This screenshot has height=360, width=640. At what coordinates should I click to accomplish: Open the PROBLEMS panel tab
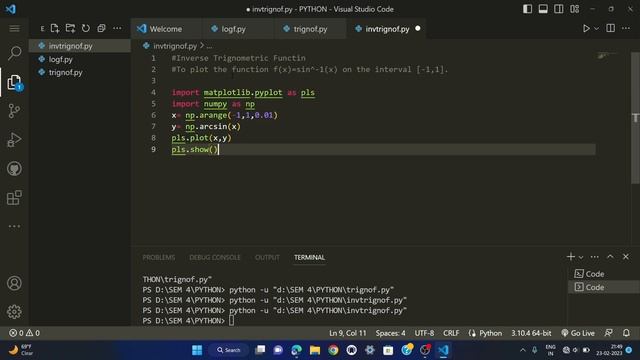(x=158, y=258)
